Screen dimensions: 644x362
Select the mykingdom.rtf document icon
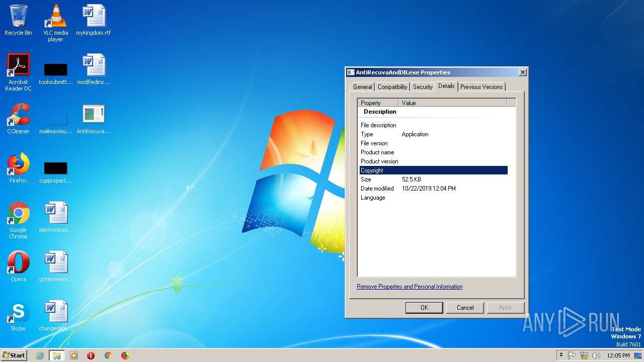[94, 20]
